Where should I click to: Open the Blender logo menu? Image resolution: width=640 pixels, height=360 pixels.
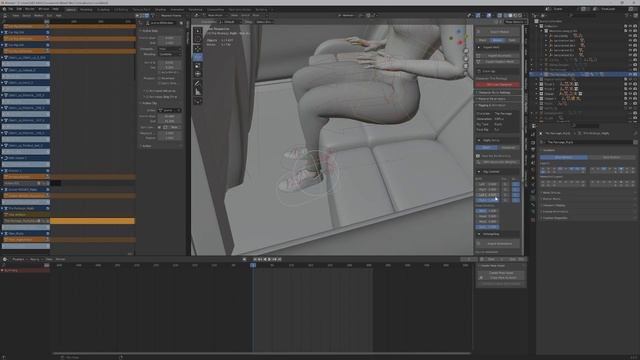click(x=4, y=9)
